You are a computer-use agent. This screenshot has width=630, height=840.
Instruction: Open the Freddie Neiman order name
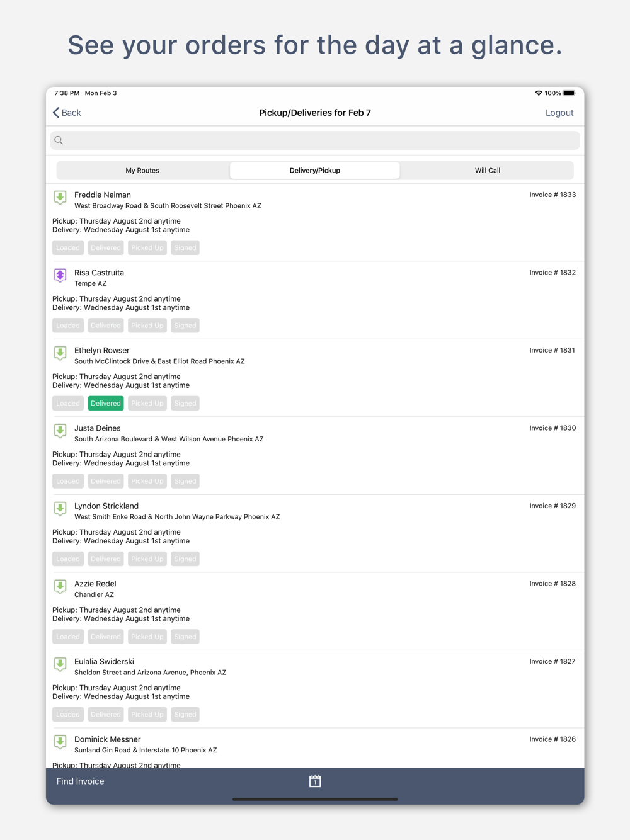tap(103, 195)
